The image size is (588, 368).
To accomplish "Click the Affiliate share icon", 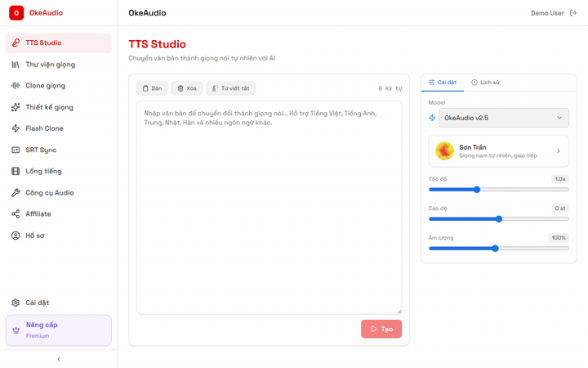I will coord(16,214).
